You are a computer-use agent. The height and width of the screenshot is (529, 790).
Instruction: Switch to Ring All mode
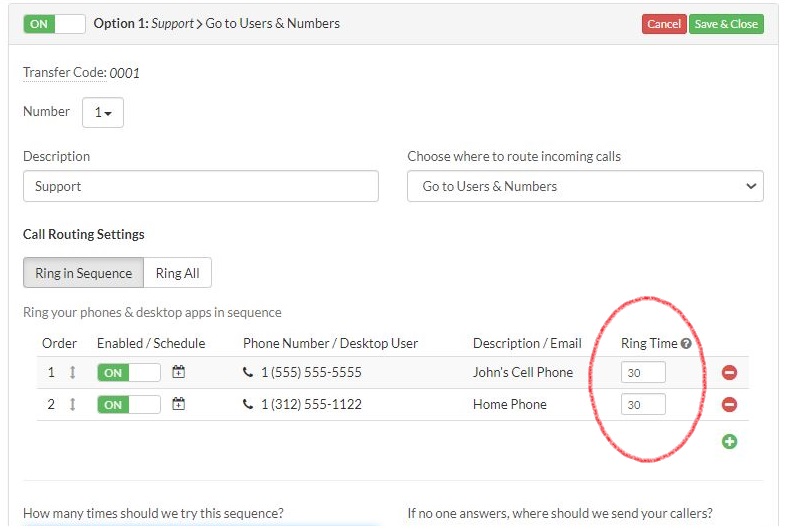177,273
